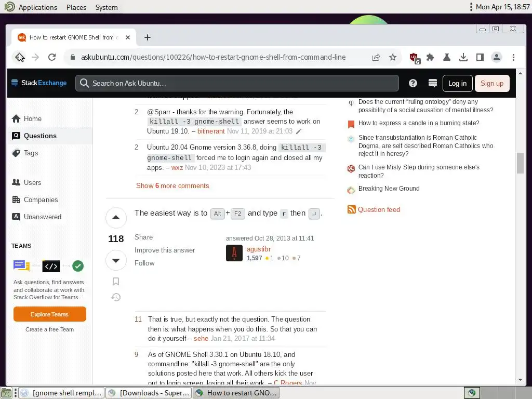This screenshot has width=532, height=399.
Task: Open a new browser tab
Action: pyautogui.click(x=147, y=37)
